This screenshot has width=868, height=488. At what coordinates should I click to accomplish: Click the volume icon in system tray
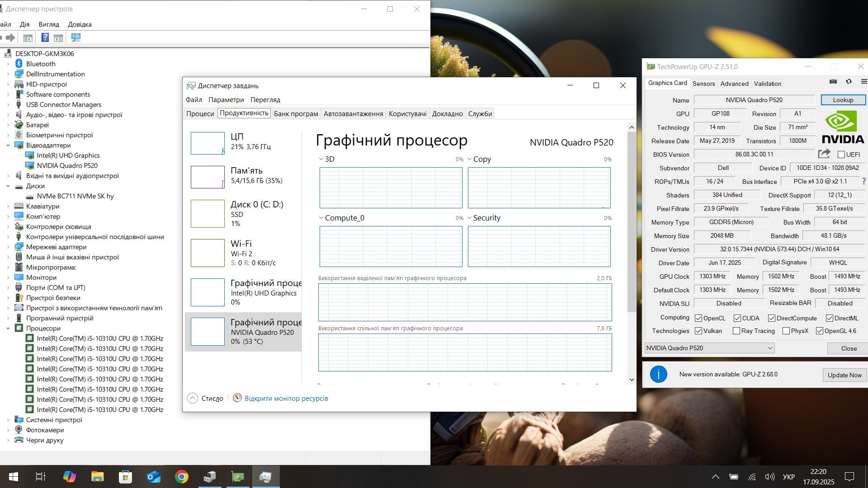tap(769, 477)
